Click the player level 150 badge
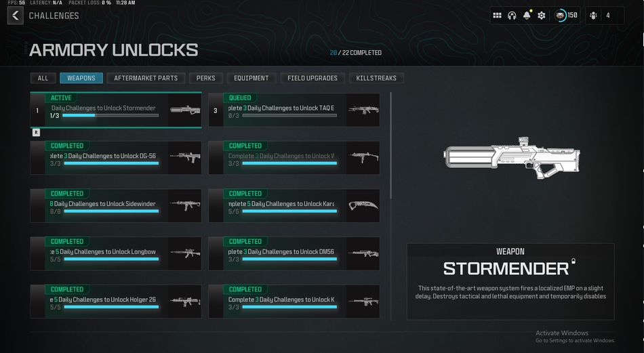 point(566,16)
